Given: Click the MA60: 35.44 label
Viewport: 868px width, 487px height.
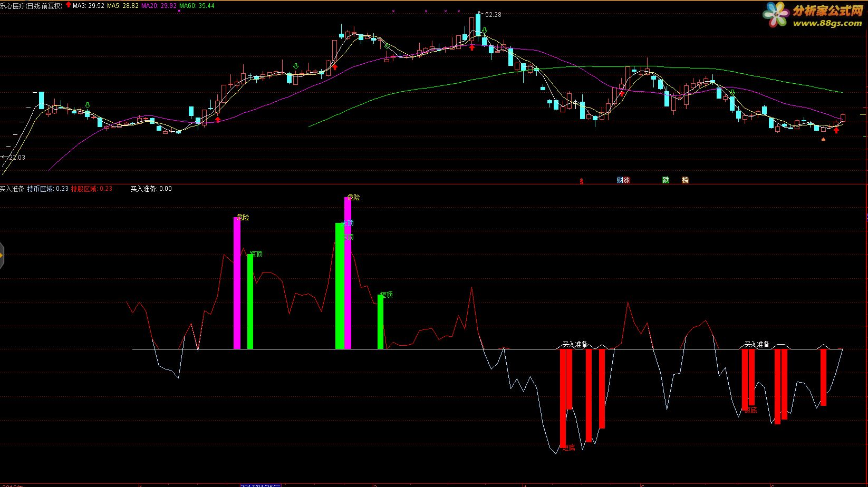Looking at the screenshot, I should [197, 6].
